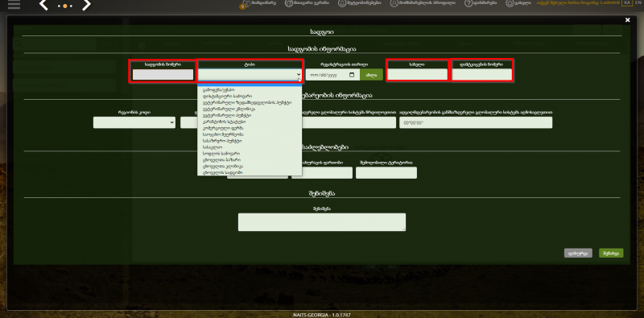Select კომერციული ფერმა option
The height and width of the screenshot is (318, 644).
(x=250, y=128)
